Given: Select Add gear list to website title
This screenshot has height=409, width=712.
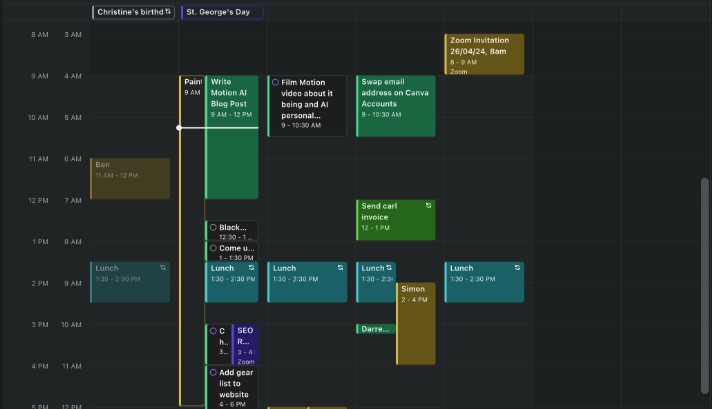Looking at the screenshot, I should click(x=236, y=383).
